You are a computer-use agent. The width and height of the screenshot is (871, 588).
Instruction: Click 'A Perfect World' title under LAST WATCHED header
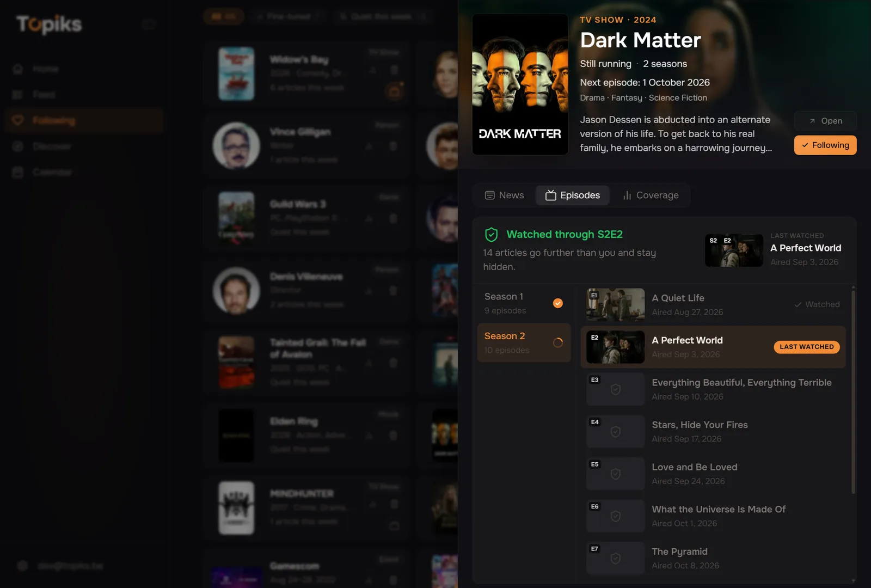coord(806,248)
